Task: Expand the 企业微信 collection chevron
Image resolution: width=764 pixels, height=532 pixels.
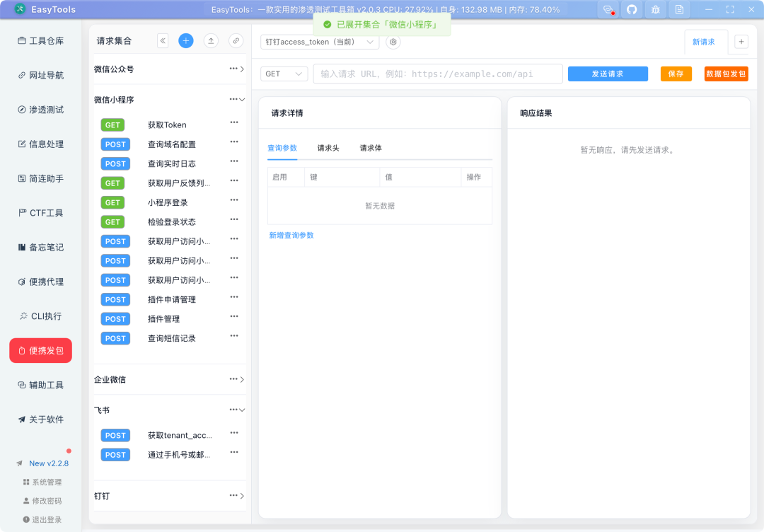Action: click(x=242, y=379)
